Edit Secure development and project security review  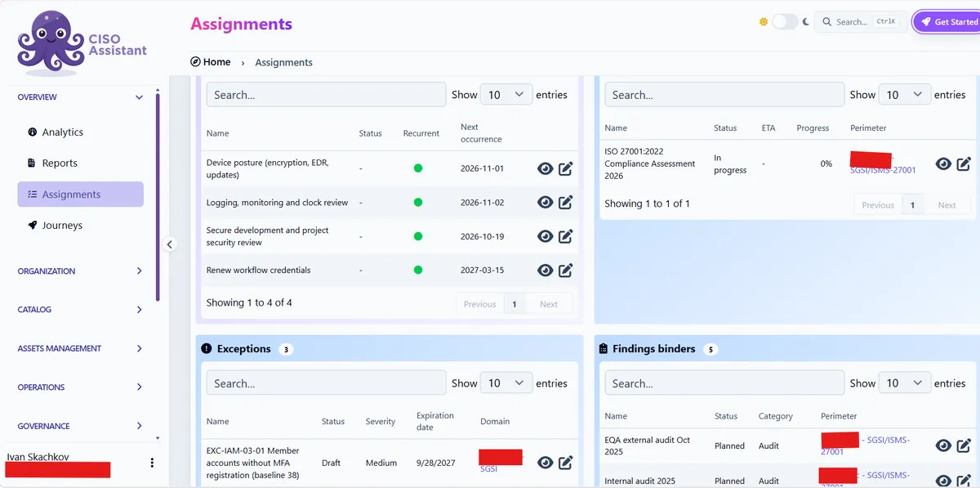[565, 236]
